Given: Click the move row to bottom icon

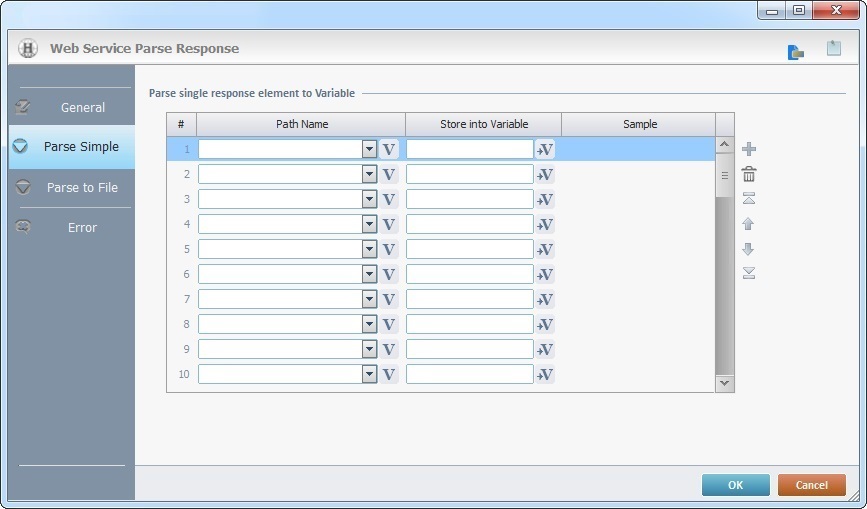Looking at the screenshot, I should pyautogui.click(x=749, y=274).
